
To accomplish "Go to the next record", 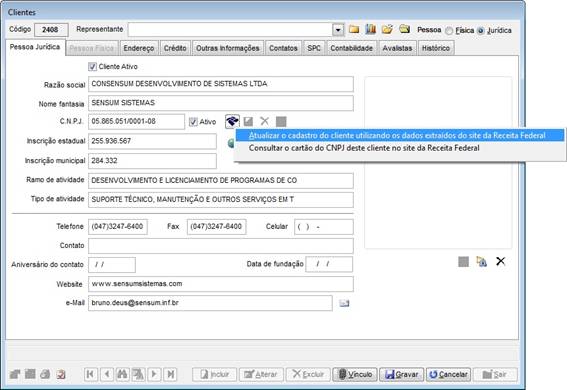I will tap(154, 374).
